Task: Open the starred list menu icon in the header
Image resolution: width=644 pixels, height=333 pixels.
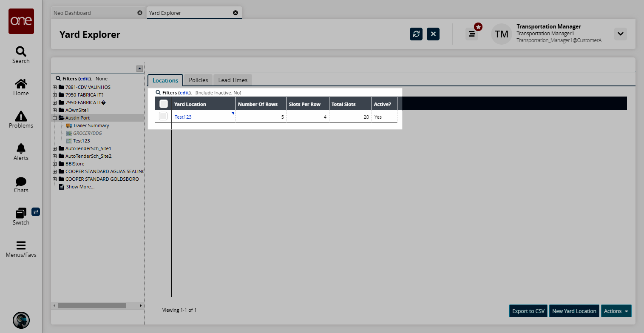Action: (472, 34)
